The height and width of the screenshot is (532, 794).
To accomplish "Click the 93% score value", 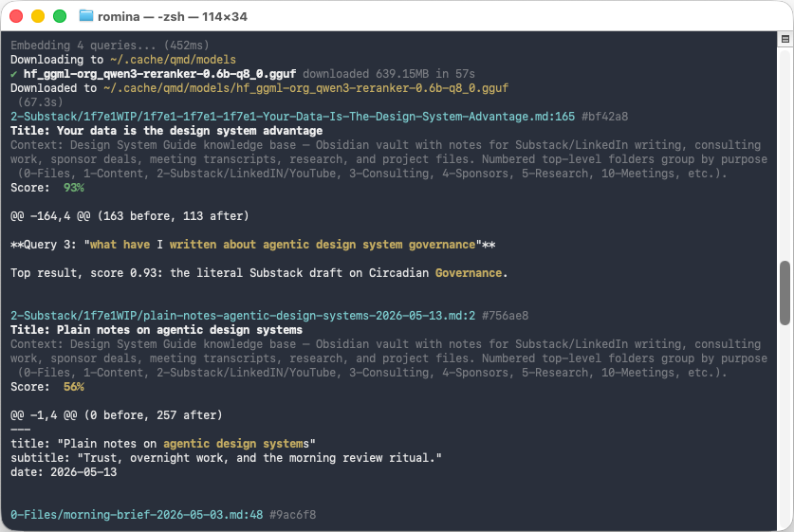I will pos(73,187).
